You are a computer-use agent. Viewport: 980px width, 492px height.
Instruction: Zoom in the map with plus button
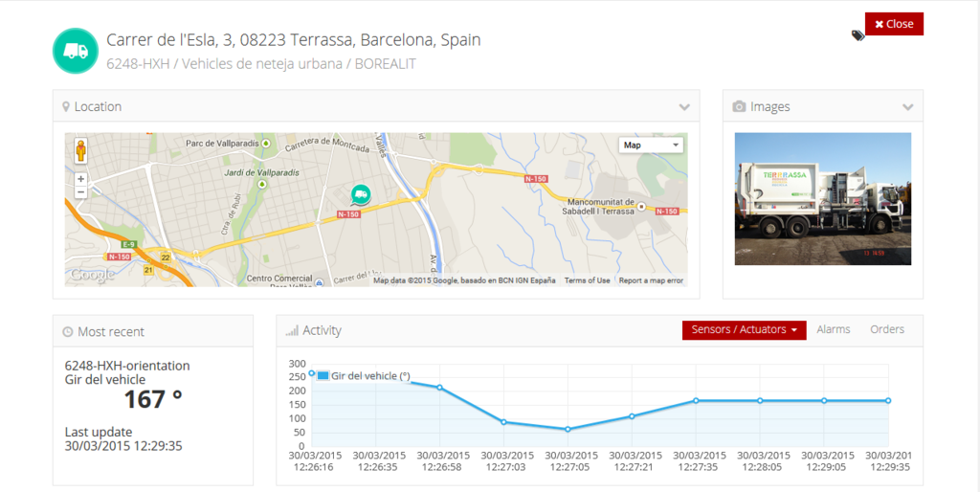click(80, 179)
